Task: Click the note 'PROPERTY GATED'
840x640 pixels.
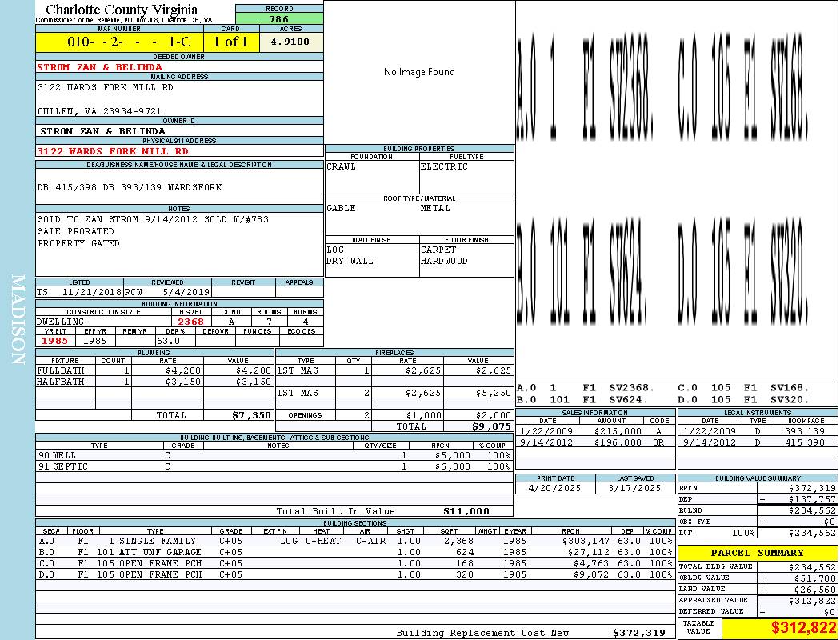Action: click(x=78, y=243)
